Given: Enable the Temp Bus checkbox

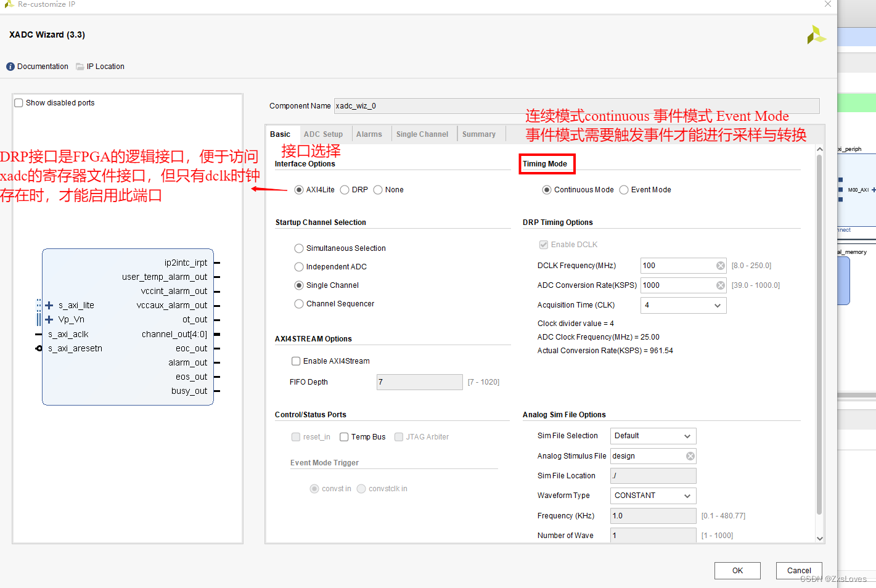Looking at the screenshot, I should (x=344, y=436).
